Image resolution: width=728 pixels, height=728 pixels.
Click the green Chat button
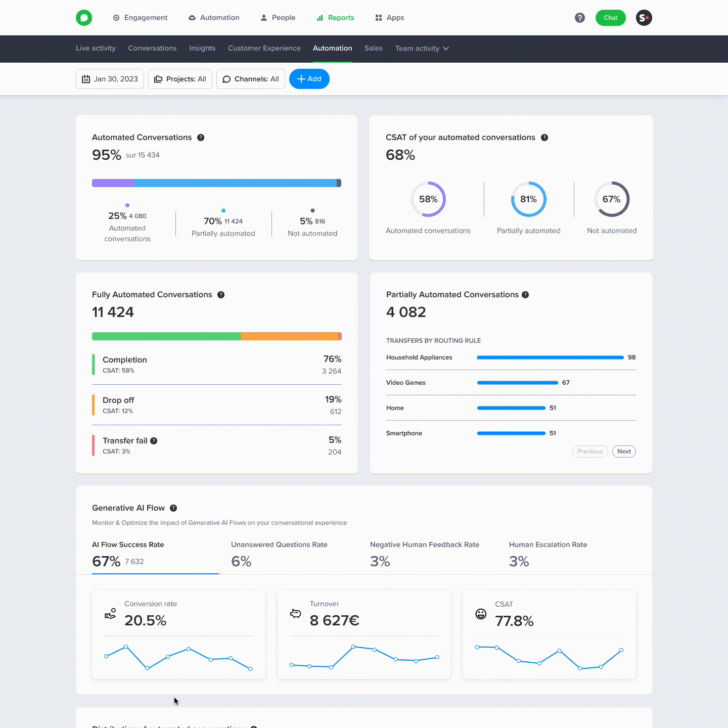click(x=611, y=18)
